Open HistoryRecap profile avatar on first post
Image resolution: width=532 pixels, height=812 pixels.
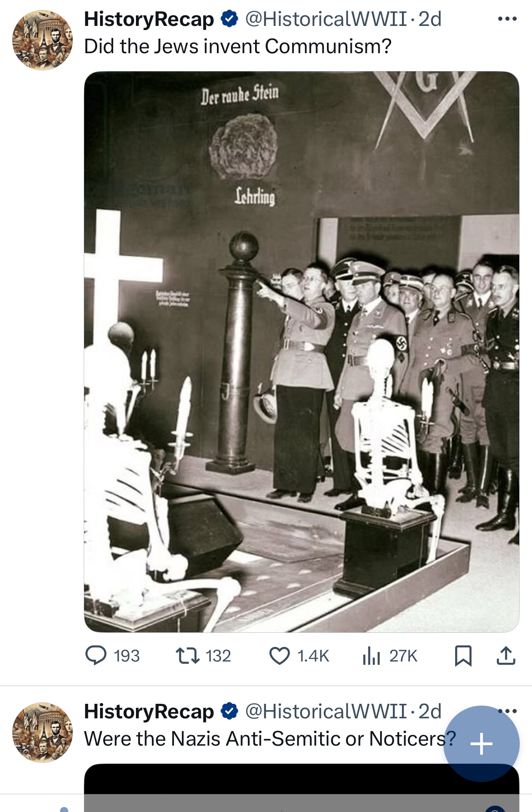click(42, 40)
